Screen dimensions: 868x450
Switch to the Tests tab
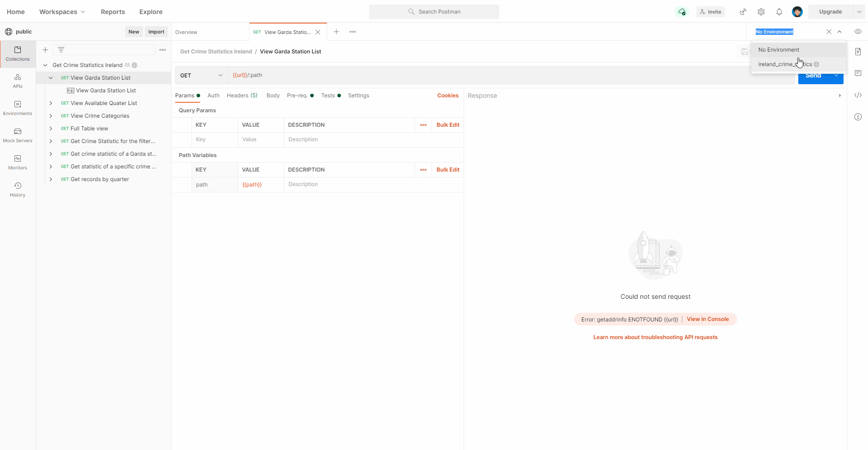click(x=331, y=96)
